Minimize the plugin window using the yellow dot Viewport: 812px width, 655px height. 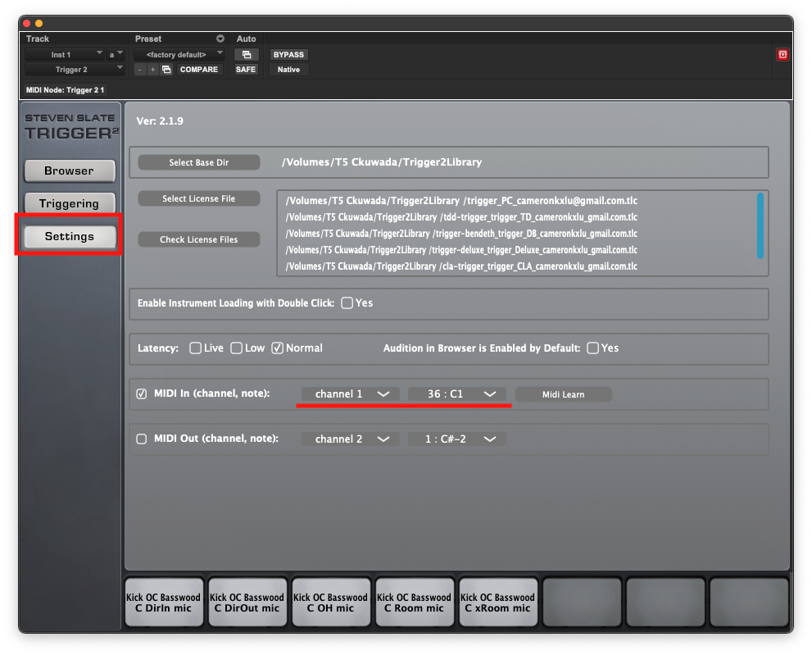39,23
